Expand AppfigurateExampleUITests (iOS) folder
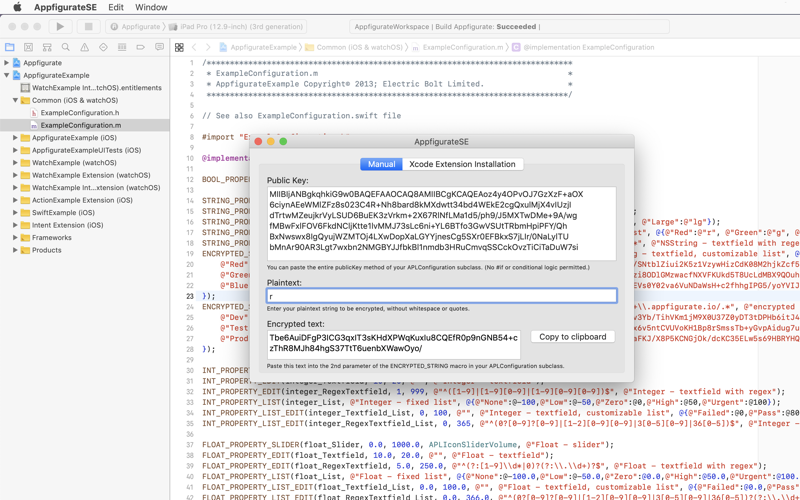800x500 pixels. 15,150
